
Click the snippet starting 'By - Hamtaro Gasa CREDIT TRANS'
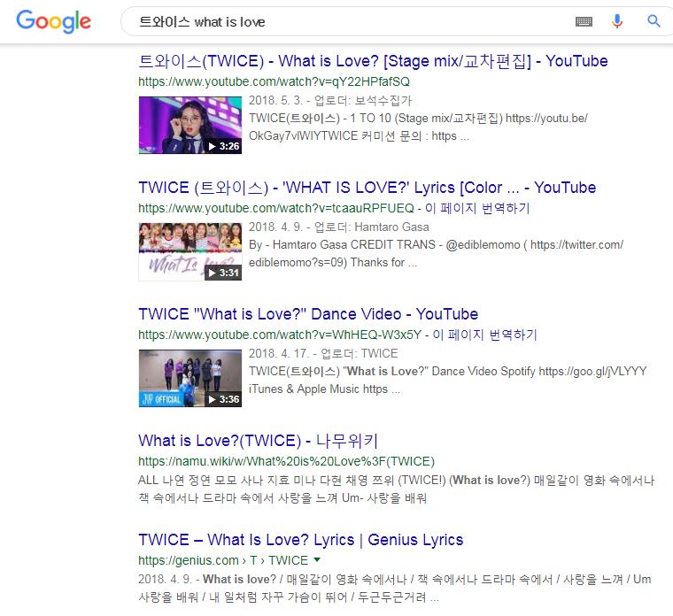pos(436,253)
